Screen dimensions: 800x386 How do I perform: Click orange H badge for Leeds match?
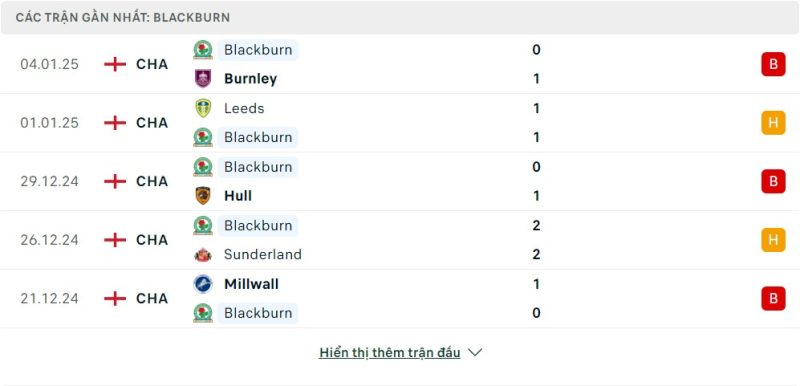pos(773,123)
